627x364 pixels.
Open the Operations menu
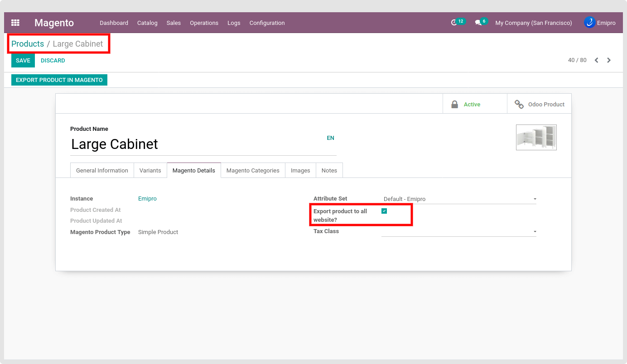[x=204, y=23]
